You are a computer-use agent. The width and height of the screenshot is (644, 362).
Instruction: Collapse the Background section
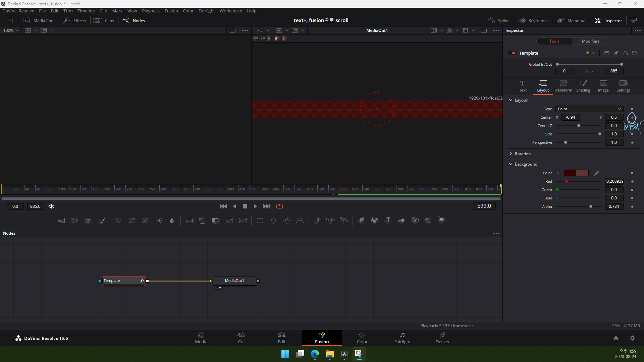tap(511, 164)
